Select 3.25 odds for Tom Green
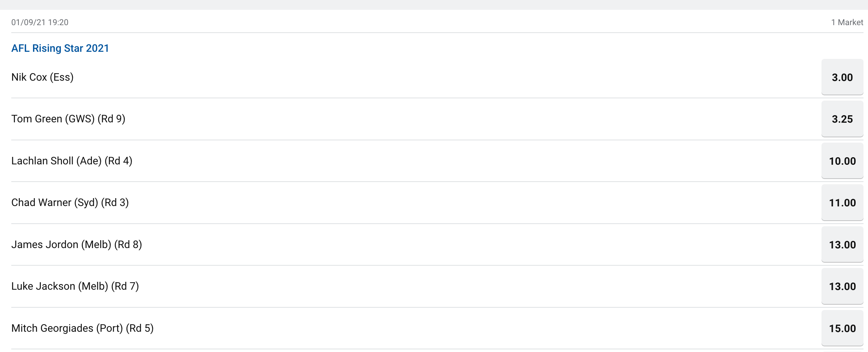Image resolution: width=868 pixels, height=352 pixels. (842, 119)
